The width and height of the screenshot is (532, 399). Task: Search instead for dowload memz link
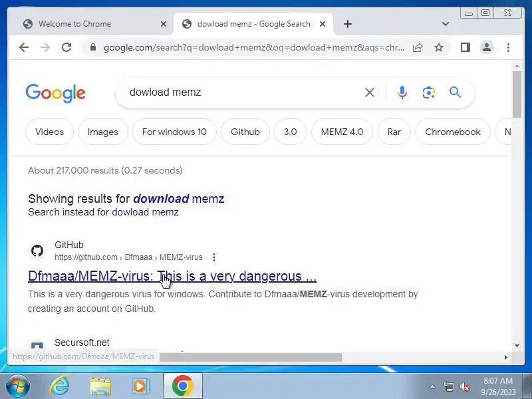[x=145, y=212]
